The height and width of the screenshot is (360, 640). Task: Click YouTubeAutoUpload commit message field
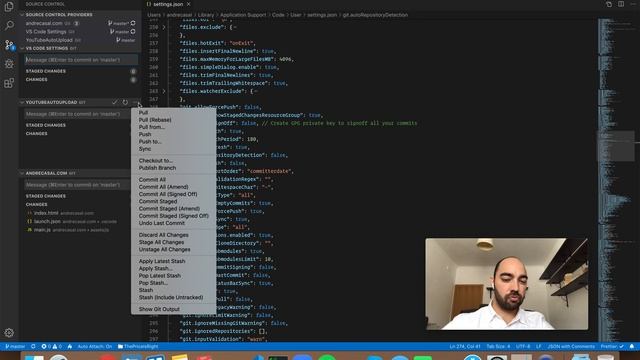click(x=78, y=114)
